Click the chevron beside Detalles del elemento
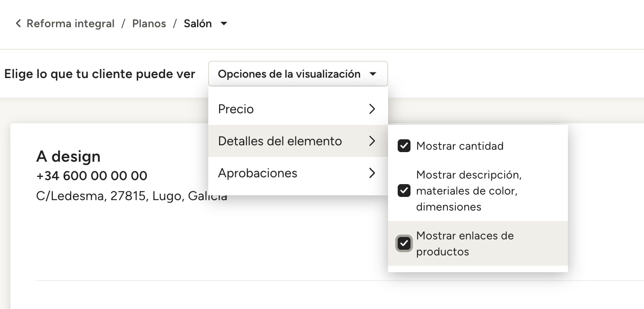Image resolution: width=644 pixels, height=309 pixels. 372,141
